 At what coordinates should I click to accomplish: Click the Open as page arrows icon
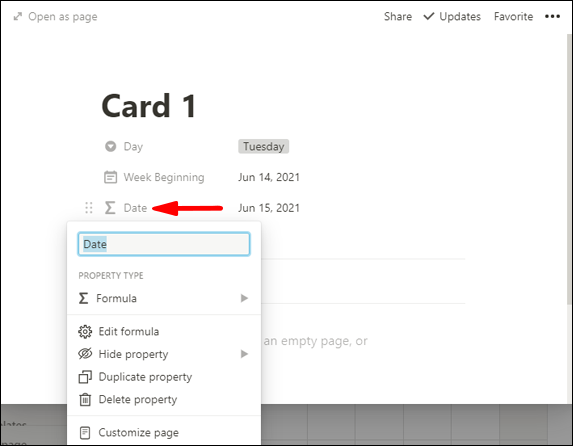tap(18, 16)
